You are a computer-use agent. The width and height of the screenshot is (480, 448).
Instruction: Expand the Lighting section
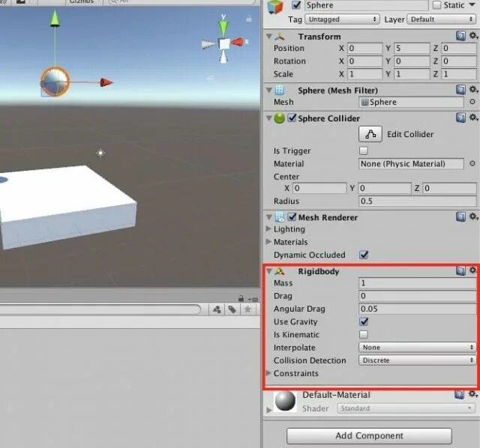pos(268,228)
